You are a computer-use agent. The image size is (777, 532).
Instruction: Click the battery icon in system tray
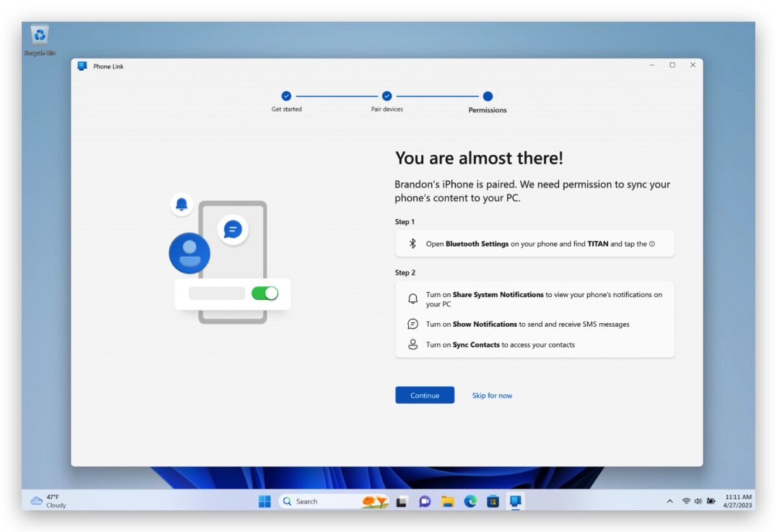click(x=711, y=501)
